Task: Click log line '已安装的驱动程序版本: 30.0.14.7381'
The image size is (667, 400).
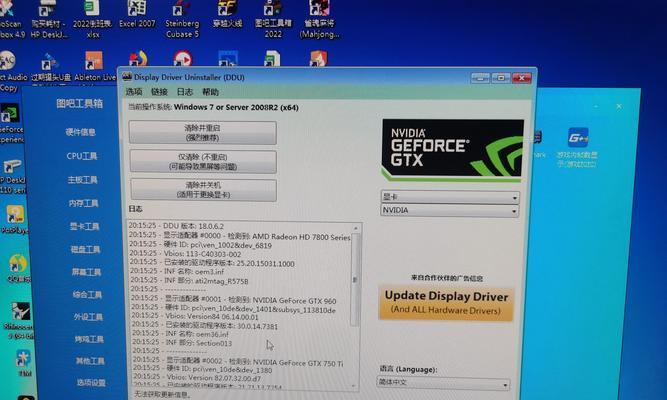Action: tap(204, 326)
